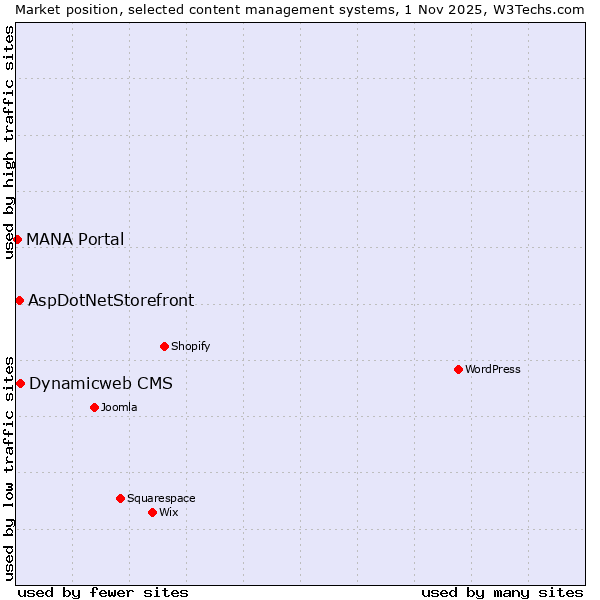This screenshot has height=600, width=600.
Task: Click the Squarespace text label
Action: pyautogui.click(x=161, y=498)
